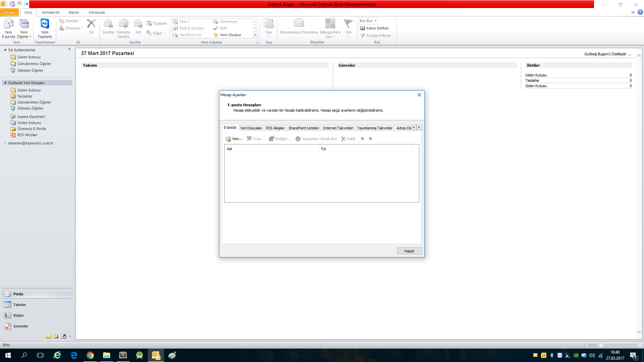Switch to Kişiler navigation view

pos(37,315)
